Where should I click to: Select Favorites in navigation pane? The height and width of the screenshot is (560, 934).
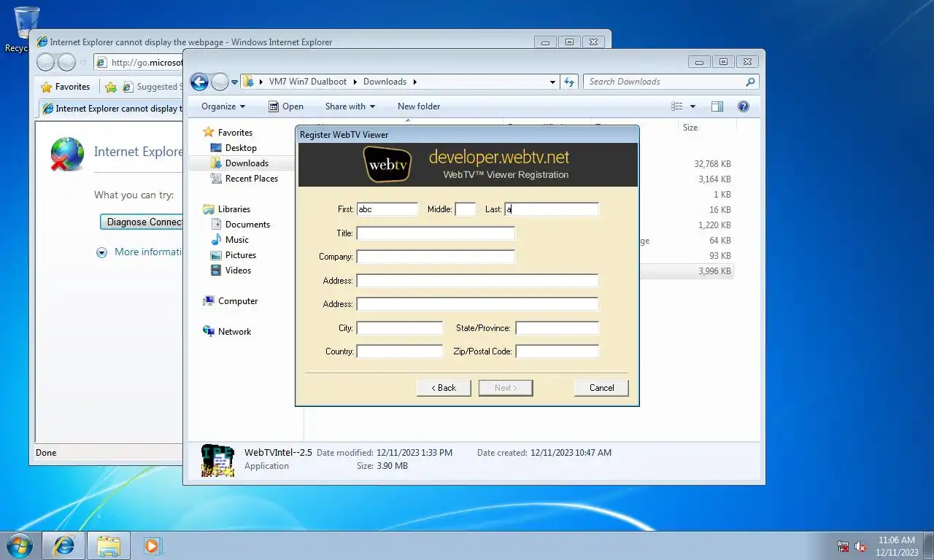click(x=235, y=133)
